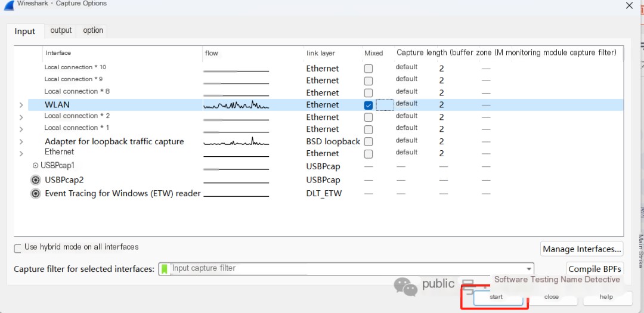The image size is (644, 313).
Task: Select Event Tracing for Windows (ETW) reader
Action: [123, 194]
